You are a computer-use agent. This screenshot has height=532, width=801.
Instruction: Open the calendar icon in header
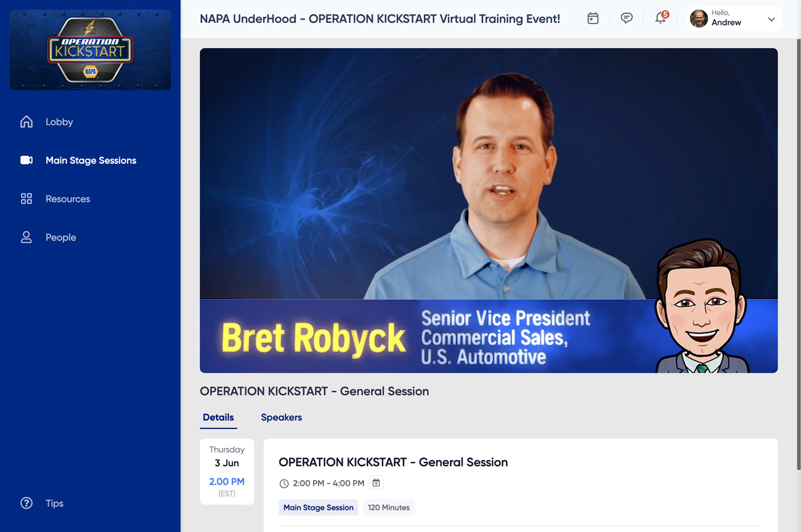point(593,18)
